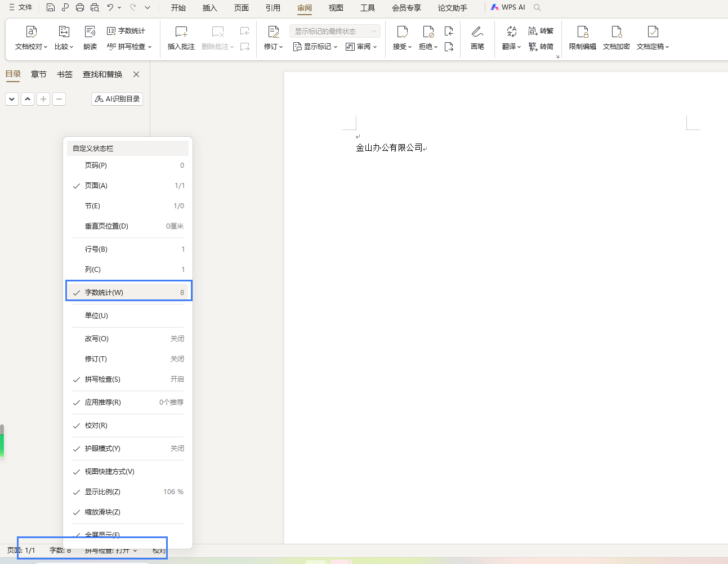The height and width of the screenshot is (564, 728).
Task: Click the 文档加密 document encryption icon
Action: [x=617, y=32]
